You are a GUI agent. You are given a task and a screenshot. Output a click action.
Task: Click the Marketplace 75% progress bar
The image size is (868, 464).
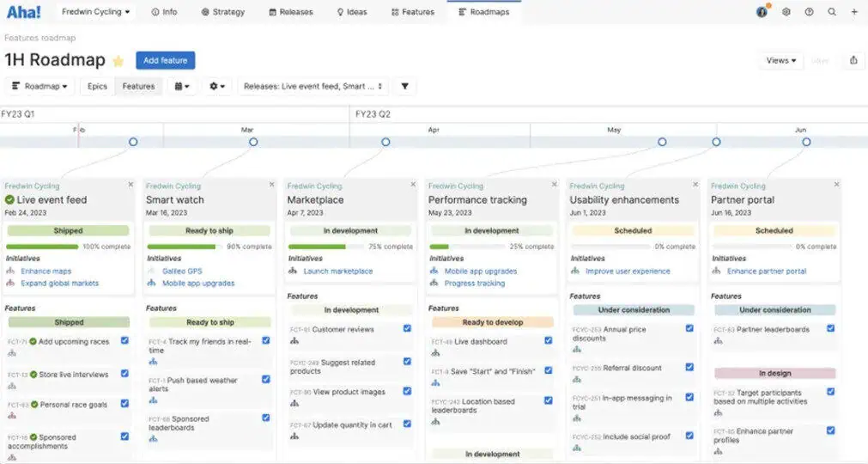(x=325, y=247)
